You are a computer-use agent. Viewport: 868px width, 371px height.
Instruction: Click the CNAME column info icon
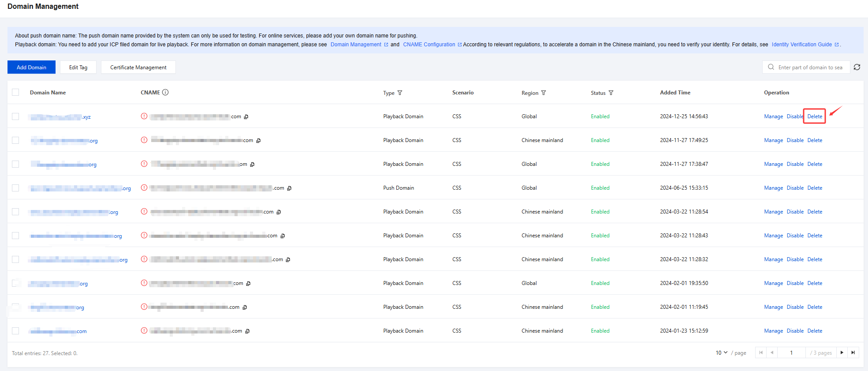click(165, 92)
